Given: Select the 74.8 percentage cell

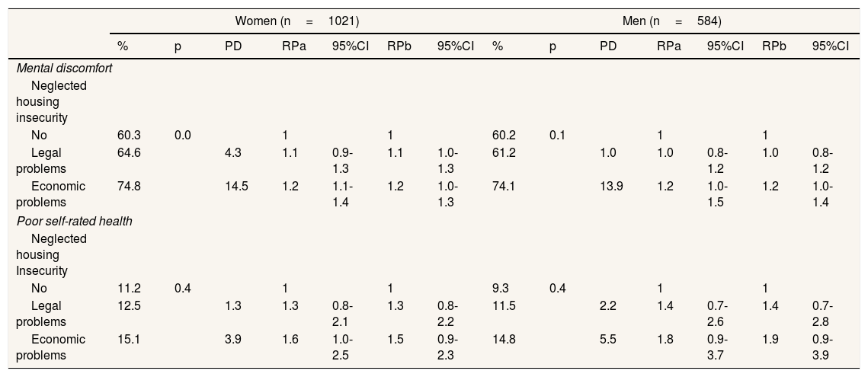Looking at the screenshot, I should tap(129, 187).
